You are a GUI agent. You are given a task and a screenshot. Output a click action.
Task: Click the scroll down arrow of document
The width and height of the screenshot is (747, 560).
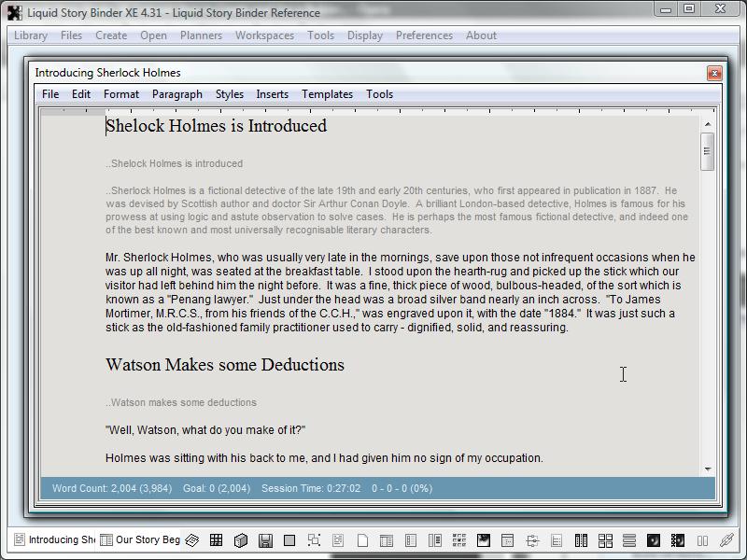[x=708, y=469]
